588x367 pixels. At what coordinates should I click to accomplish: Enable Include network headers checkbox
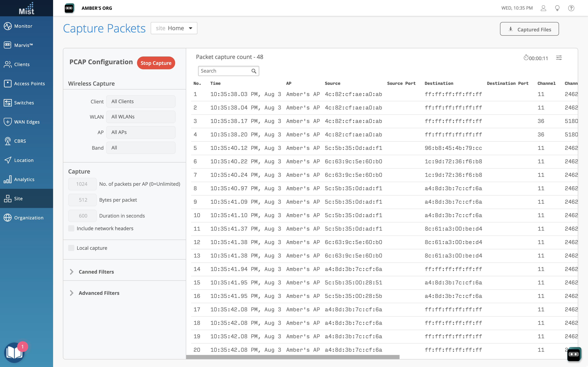[71, 228]
